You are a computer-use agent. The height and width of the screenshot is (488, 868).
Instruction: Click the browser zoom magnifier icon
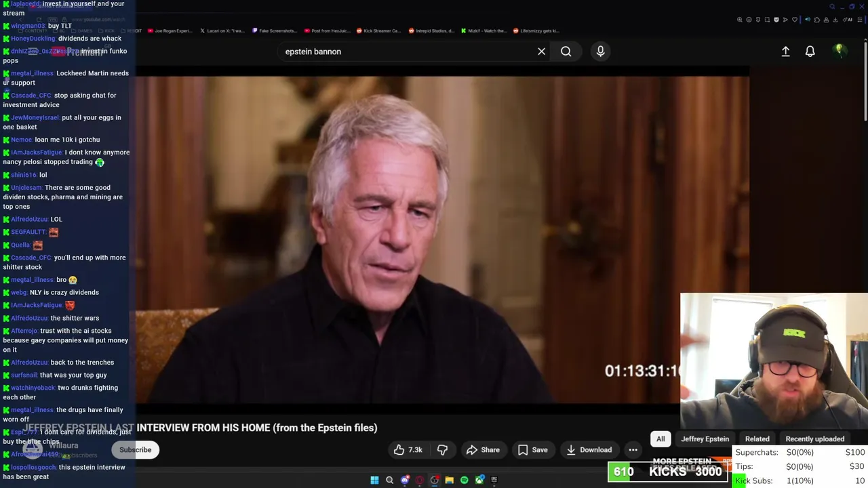tap(740, 20)
